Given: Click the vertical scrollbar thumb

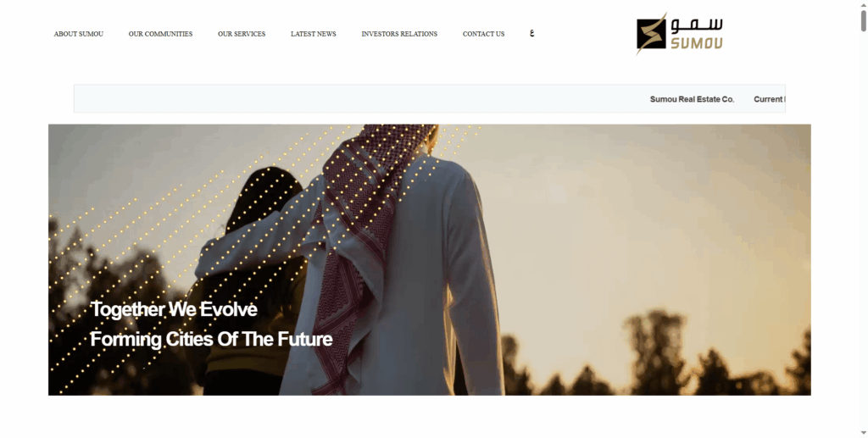Looking at the screenshot, I should [863, 20].
